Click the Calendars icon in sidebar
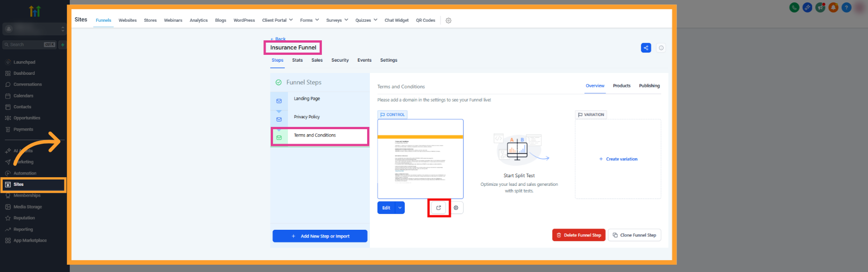 (x=8, y=96)
